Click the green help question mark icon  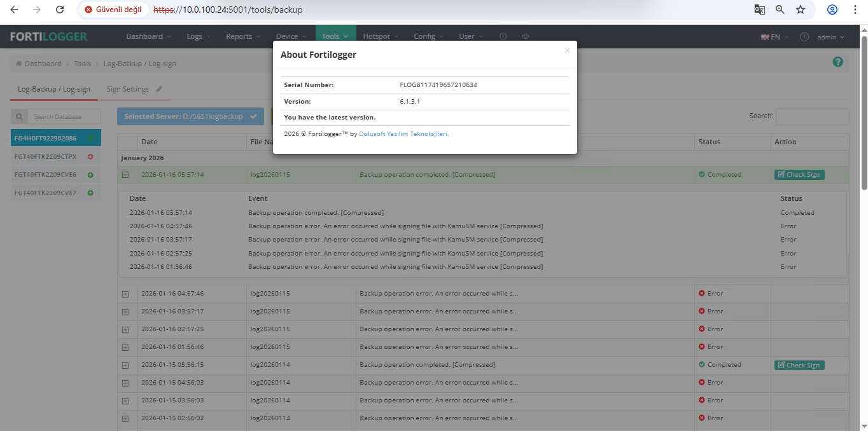click(x=838, y=62)
